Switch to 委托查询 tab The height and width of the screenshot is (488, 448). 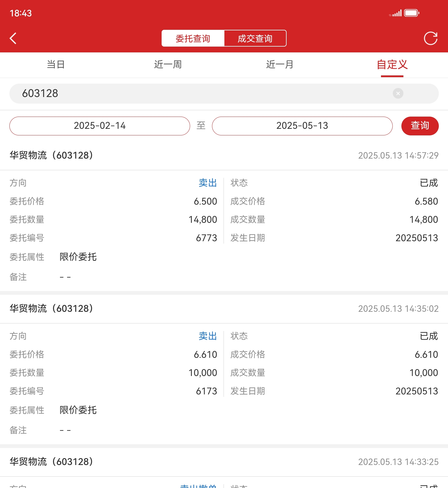click(193, 38)
